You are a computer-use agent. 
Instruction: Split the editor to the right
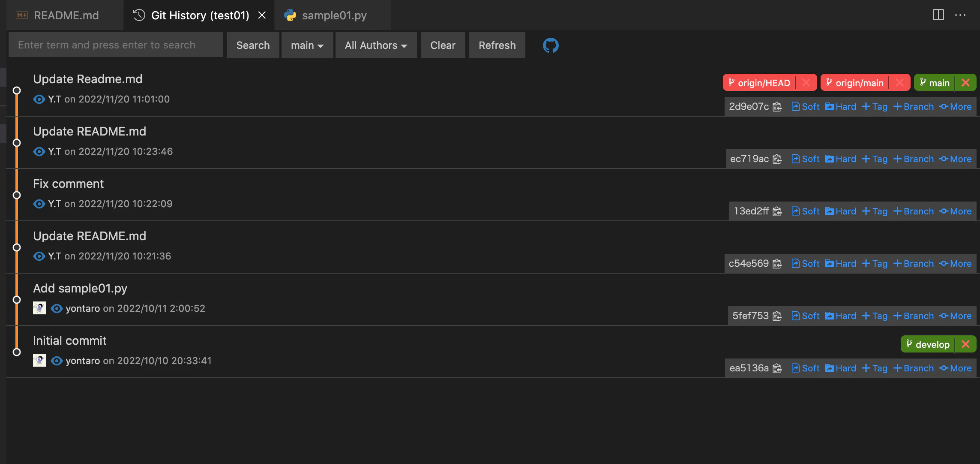(938, 15)
